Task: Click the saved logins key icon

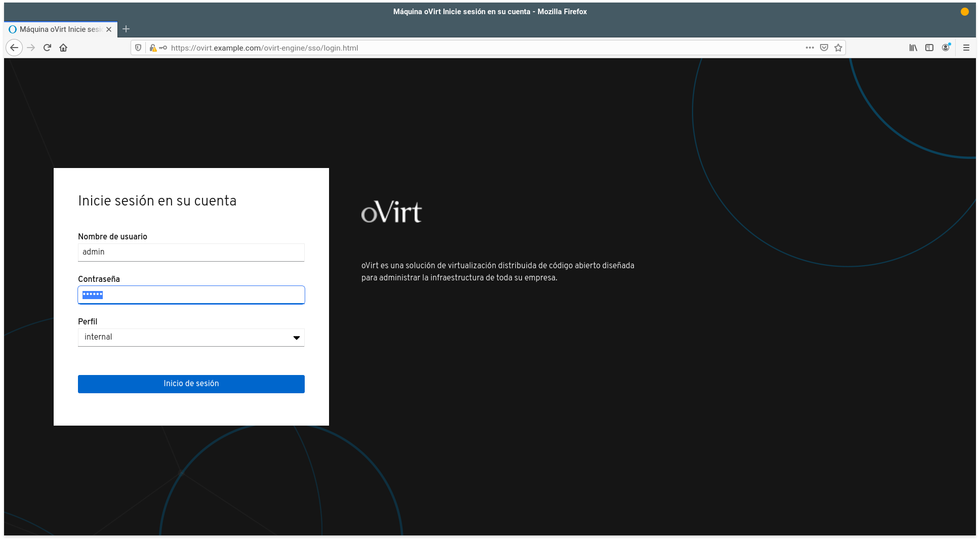Action: point(162,48)
